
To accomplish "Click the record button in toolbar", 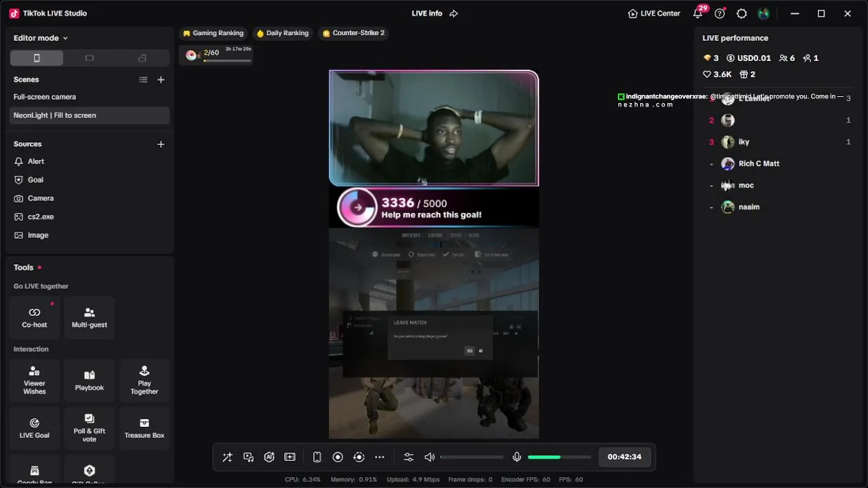I will tap(338, 457).
